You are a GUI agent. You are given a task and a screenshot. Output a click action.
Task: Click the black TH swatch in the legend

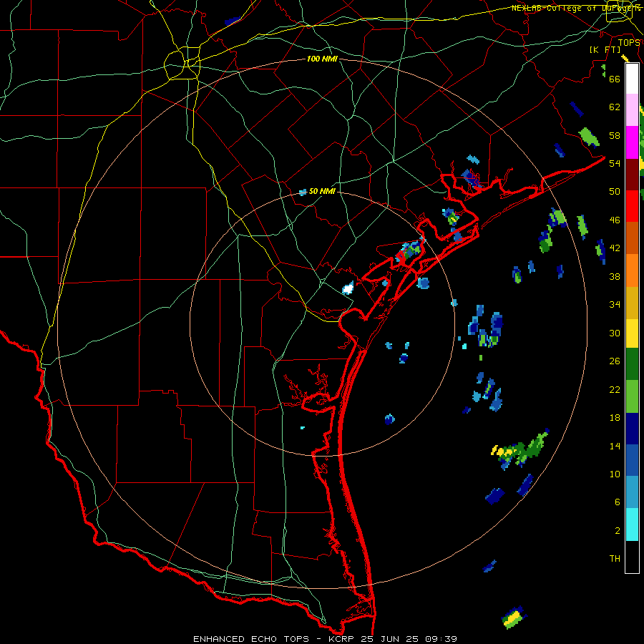[632, 556]
